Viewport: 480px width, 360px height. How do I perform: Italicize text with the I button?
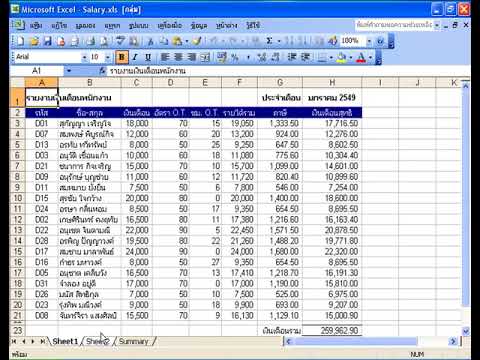[135, 57]
